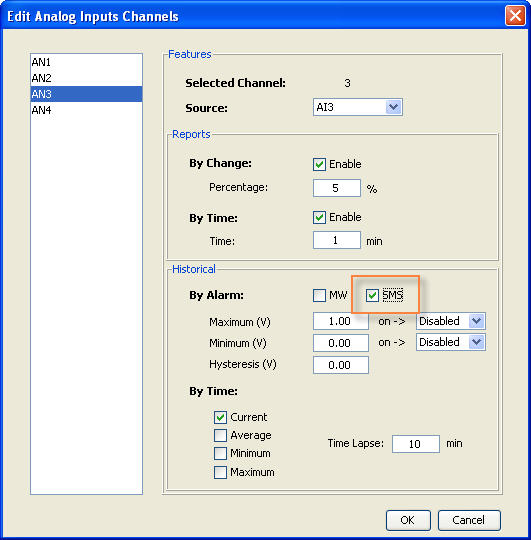Select AN4 in the channel list
The height and width of the screenshot is (540, 531).
tap(86, 110)
